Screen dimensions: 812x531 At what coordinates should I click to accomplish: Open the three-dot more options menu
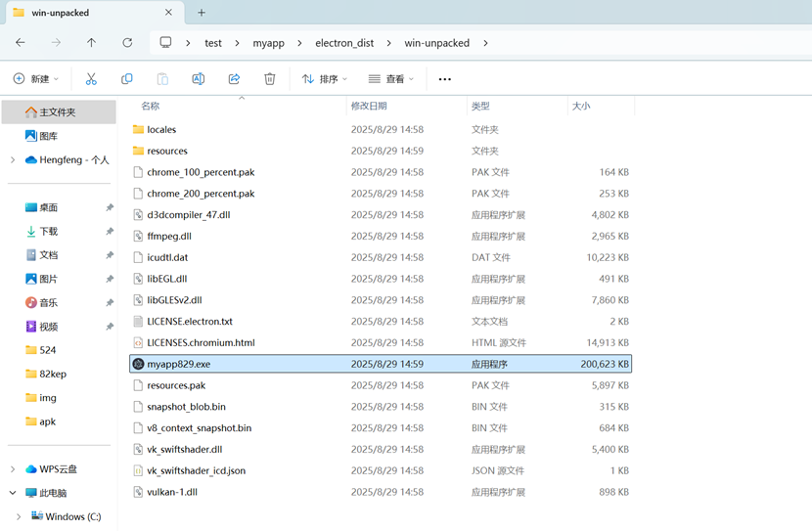445,79
